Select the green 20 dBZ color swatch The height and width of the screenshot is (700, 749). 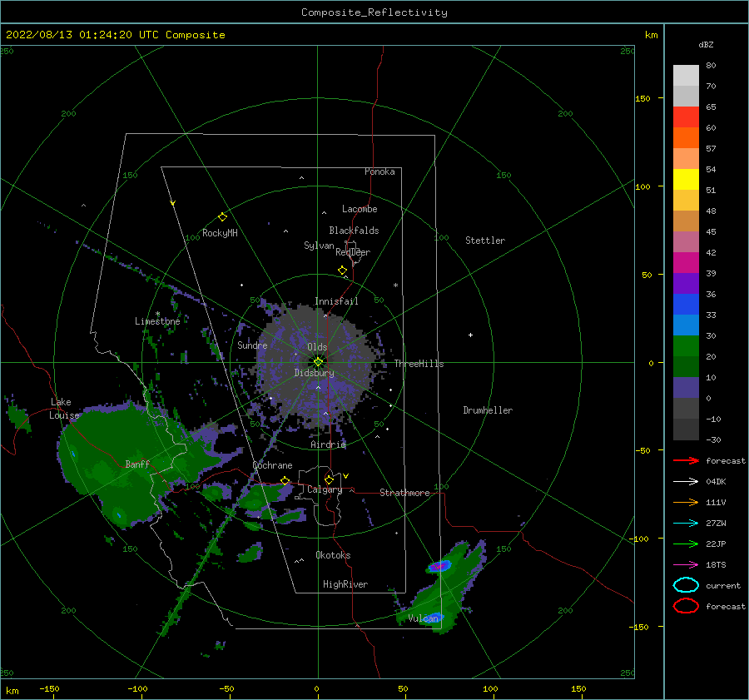686,346
